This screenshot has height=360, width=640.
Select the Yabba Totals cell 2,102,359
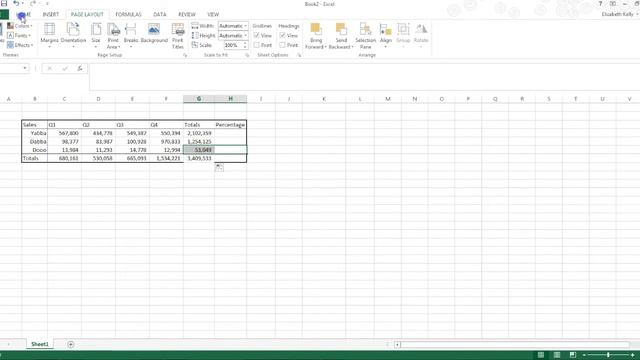(199, 133)
